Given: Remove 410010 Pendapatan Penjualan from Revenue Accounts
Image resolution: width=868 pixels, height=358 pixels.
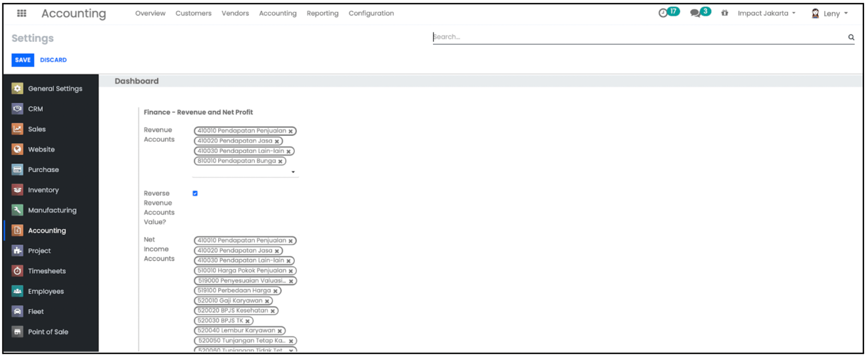Looking at the screenshot, I should pos(291,131).
